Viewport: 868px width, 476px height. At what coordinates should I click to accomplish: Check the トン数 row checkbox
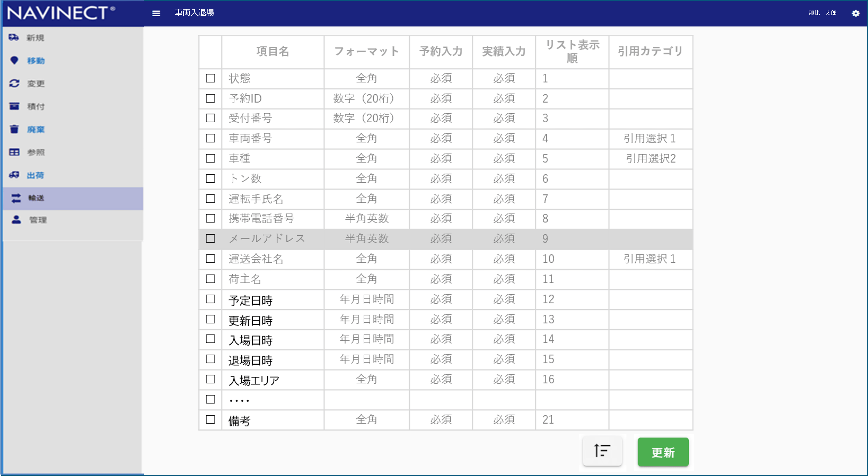(210, 178)
